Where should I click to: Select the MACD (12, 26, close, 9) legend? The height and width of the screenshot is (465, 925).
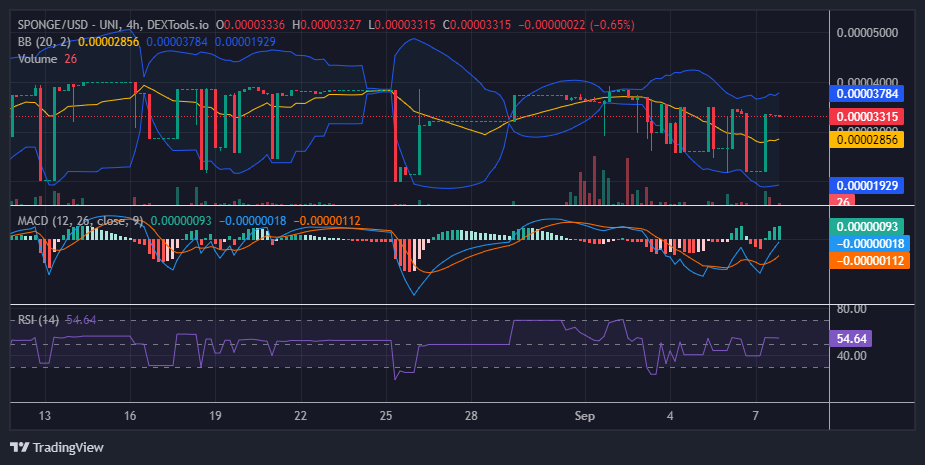[x=80, y=221]
